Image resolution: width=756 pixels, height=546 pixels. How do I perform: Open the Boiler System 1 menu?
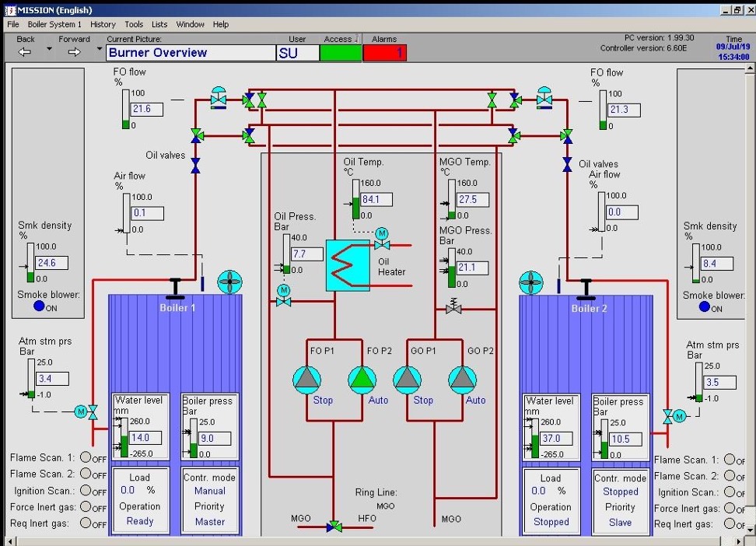pos(54,24)
